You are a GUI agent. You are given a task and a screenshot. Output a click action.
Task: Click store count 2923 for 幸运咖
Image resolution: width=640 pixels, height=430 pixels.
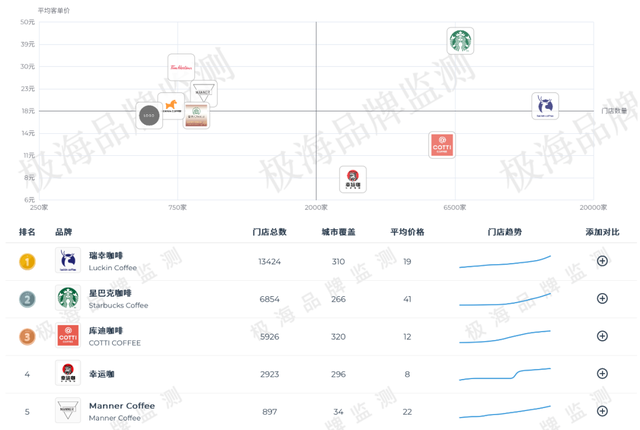click(x=269, y=374)
